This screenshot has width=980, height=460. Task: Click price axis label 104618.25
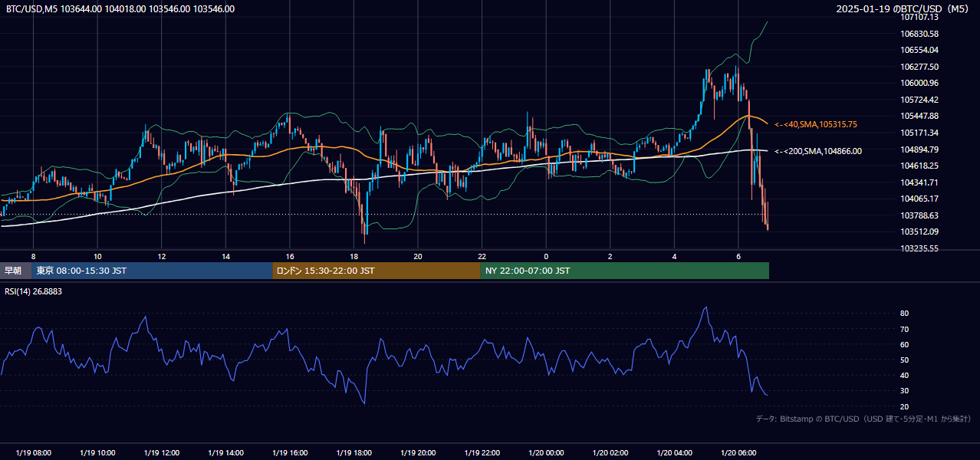(919, 166)
